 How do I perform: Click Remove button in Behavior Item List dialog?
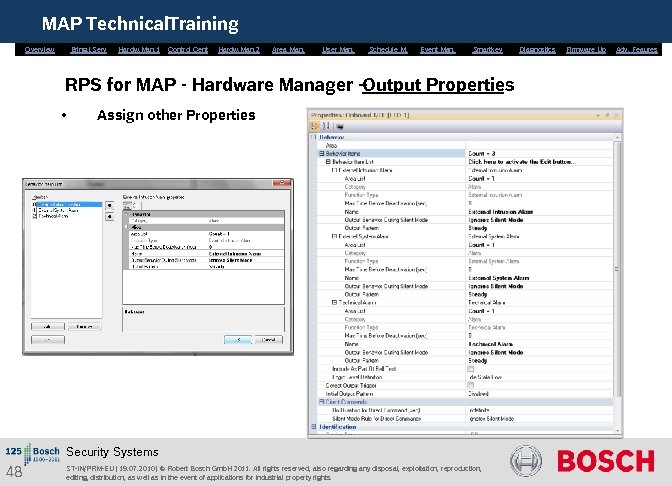84,327
